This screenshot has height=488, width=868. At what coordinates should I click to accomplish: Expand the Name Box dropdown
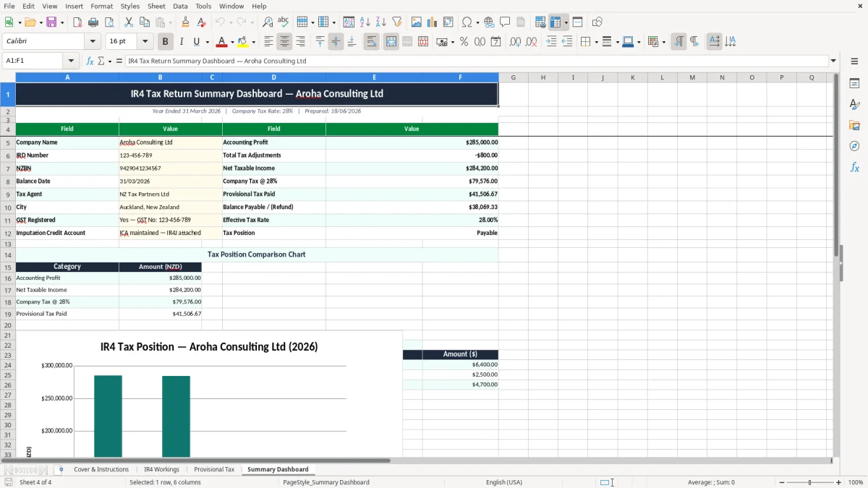click(x=71, y=61)
